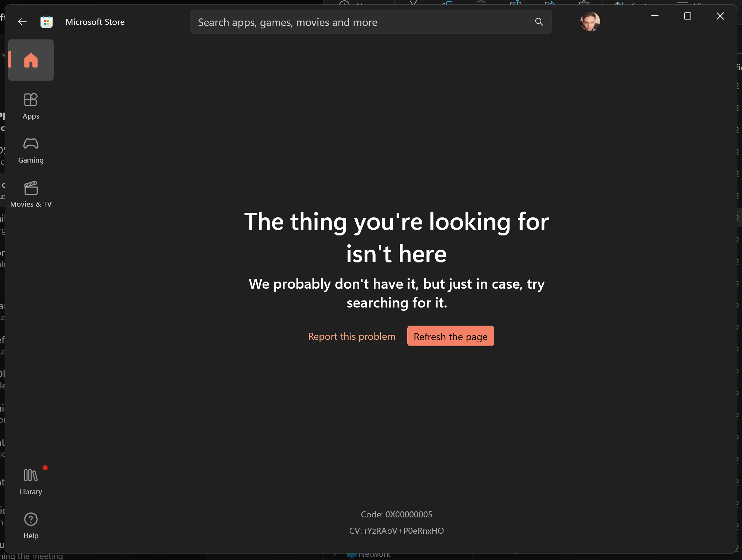Open the Apps section
This screenshot has width=742, height=560.
(31, 105)
